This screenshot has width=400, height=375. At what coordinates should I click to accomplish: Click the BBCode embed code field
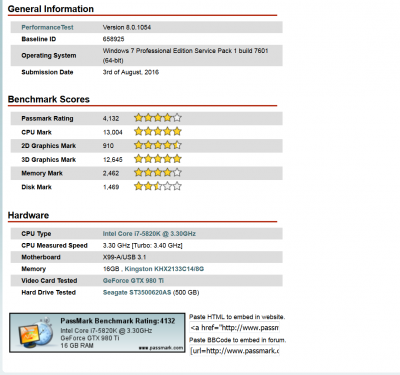pos(234,351)
